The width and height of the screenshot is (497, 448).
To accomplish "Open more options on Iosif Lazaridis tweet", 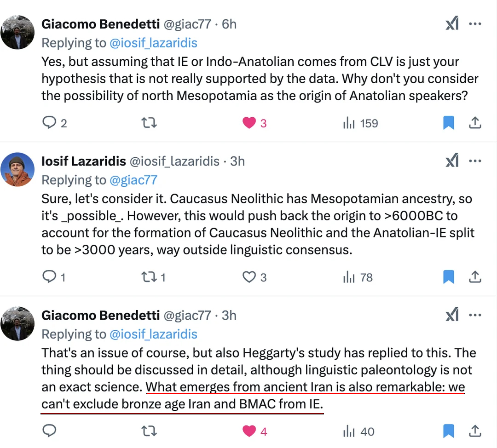I will click(475, 161).
